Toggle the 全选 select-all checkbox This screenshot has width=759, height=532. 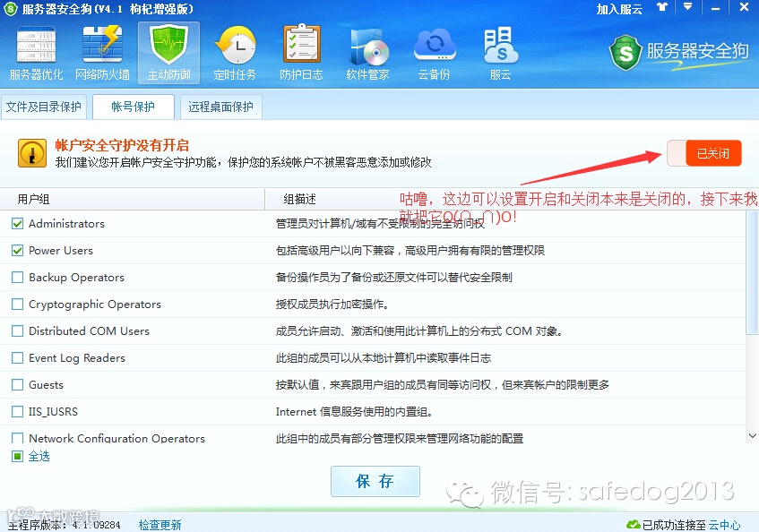tap(17, 456)
